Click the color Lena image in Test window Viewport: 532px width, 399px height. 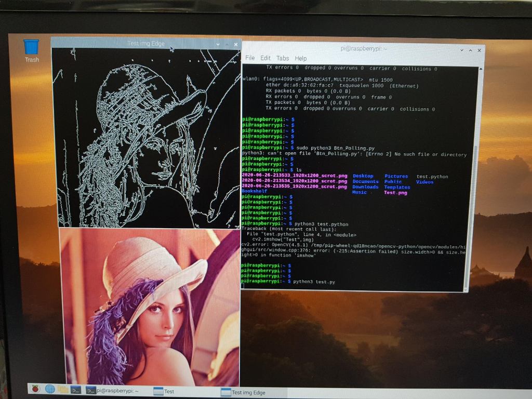pos(150,307)
